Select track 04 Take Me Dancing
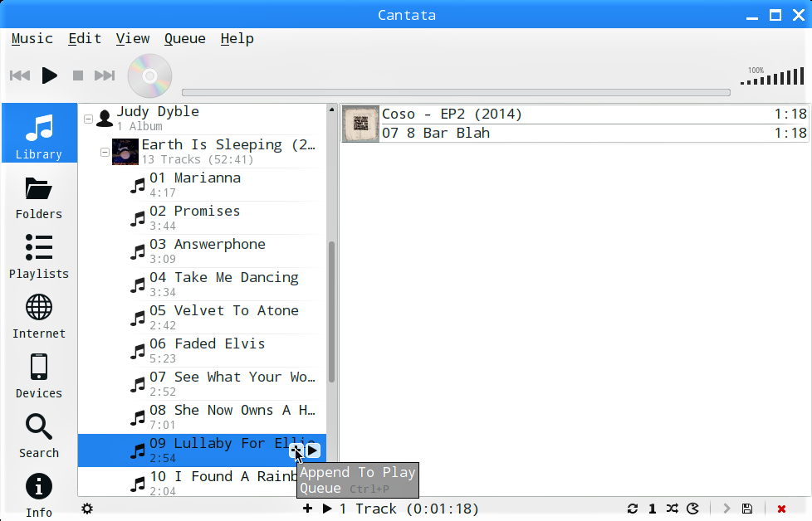 [202, 284]
